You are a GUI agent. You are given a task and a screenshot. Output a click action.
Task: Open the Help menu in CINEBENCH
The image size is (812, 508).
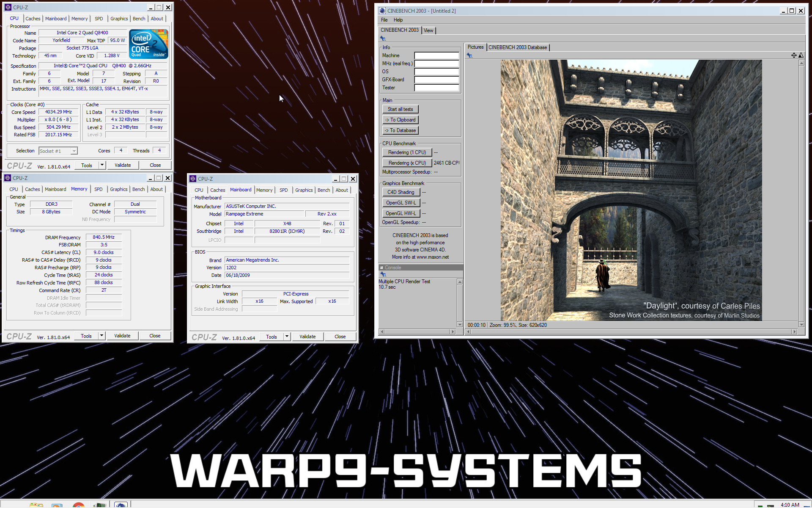398,20
